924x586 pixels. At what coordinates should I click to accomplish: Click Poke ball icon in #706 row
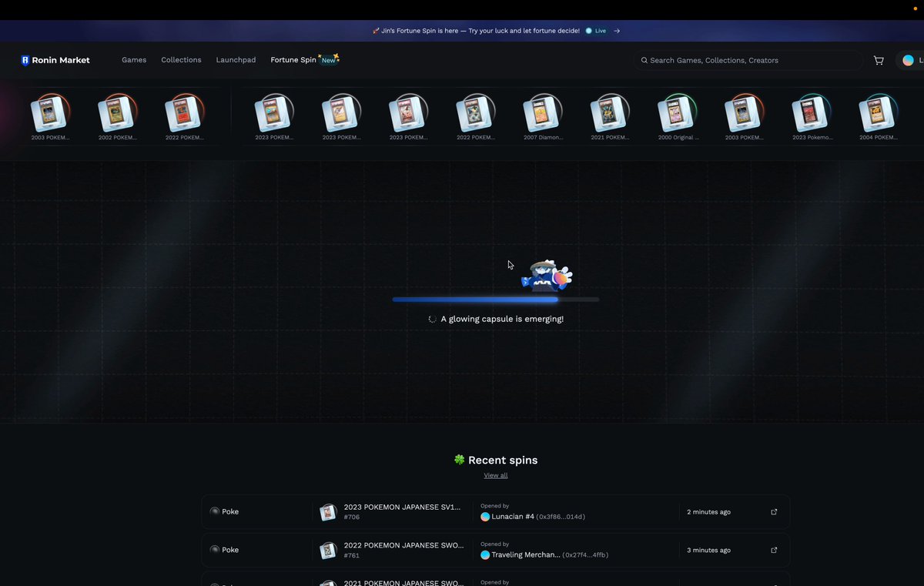(x=215, y=511)
